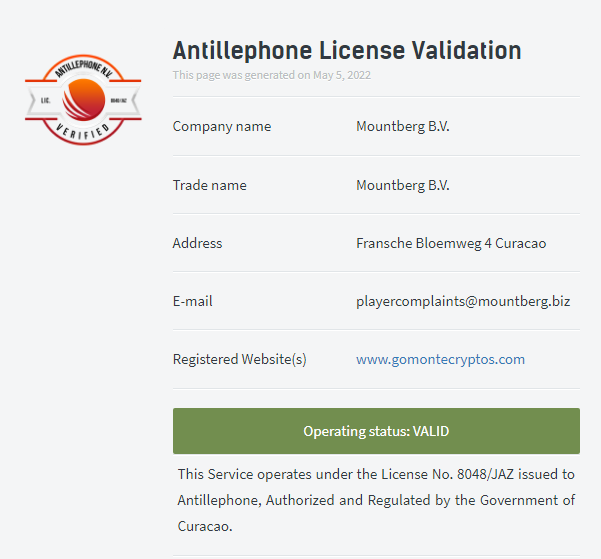Screen dimensions: 601x559
Task: Click the Antillephone License Validation heading
Action: pos(347,51)
